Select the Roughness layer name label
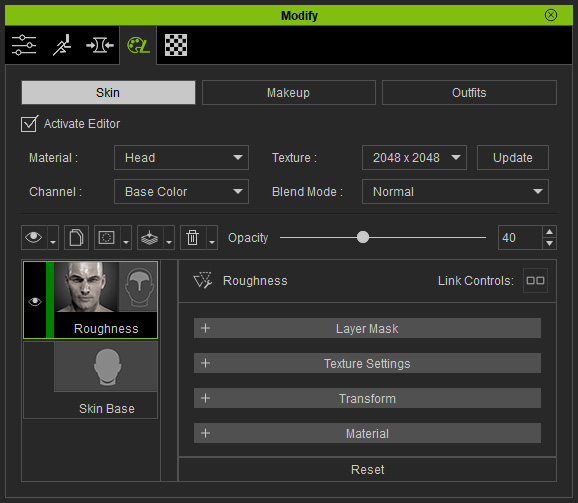The image size is (578, 503). point(106,328)
